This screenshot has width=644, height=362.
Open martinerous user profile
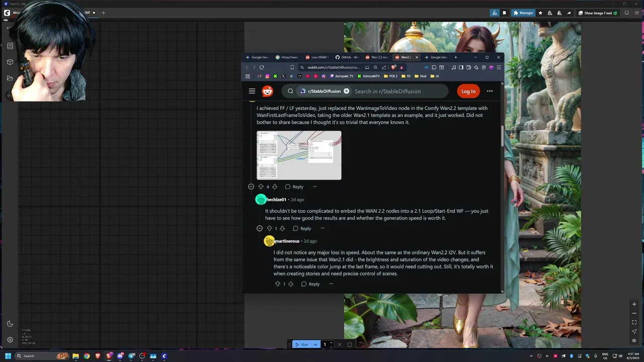(286, 241)
